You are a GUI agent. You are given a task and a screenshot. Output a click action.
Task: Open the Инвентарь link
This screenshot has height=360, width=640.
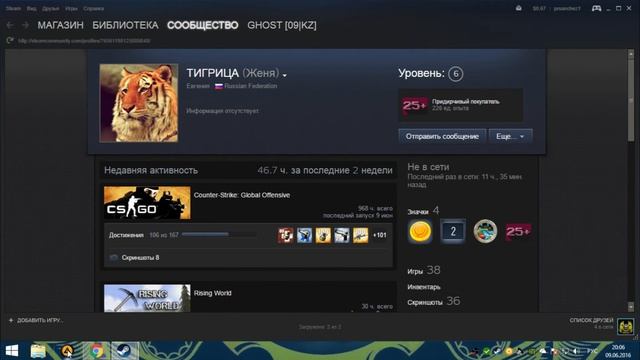coord(424,287)
